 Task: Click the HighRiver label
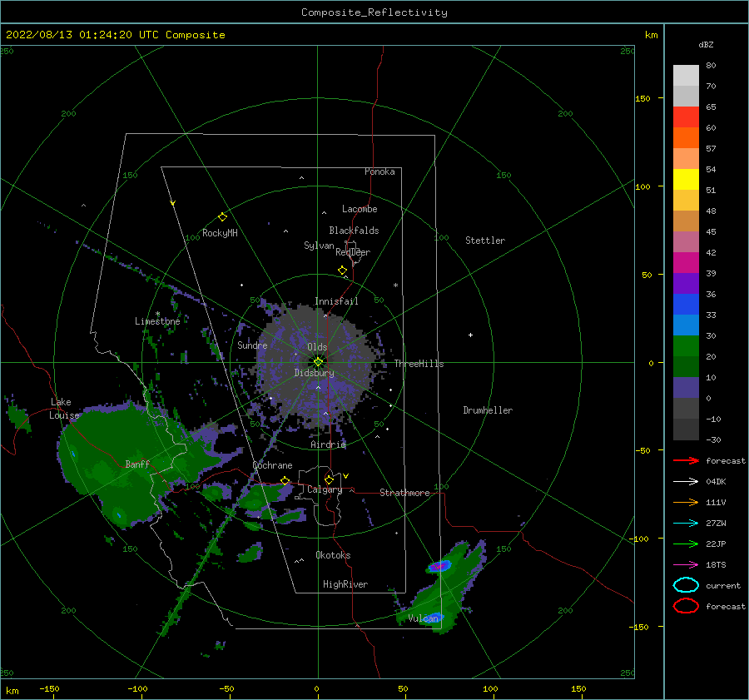click(x=345, y=584)
